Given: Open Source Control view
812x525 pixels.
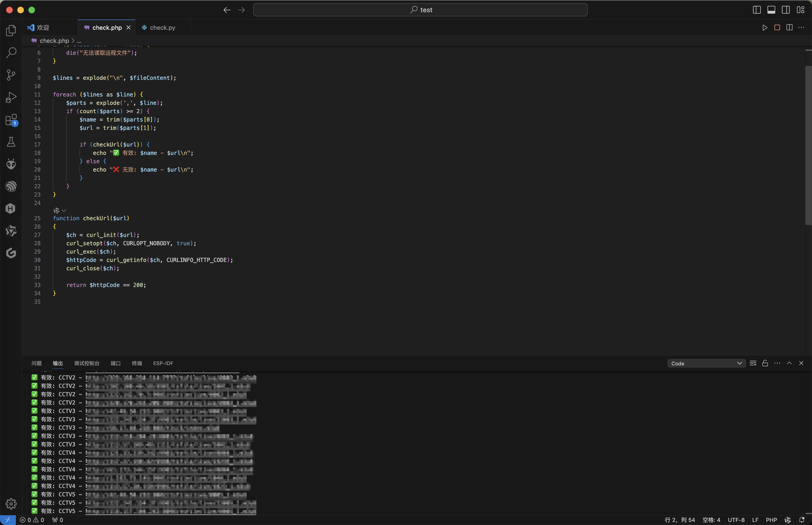Looking at the screenshot, I should (x=11, y=75).
